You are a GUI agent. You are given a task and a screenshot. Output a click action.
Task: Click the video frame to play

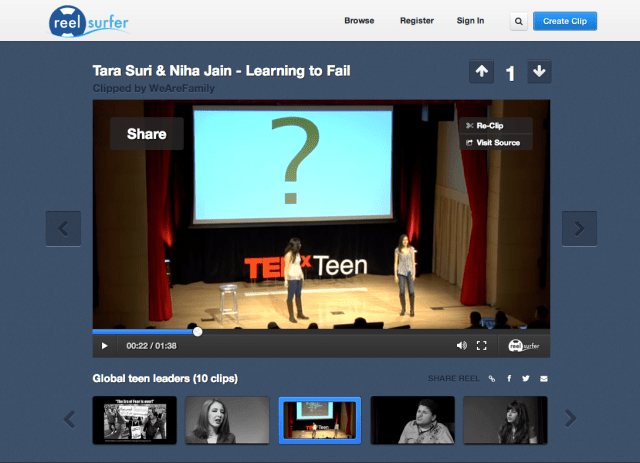coord(321,214)
